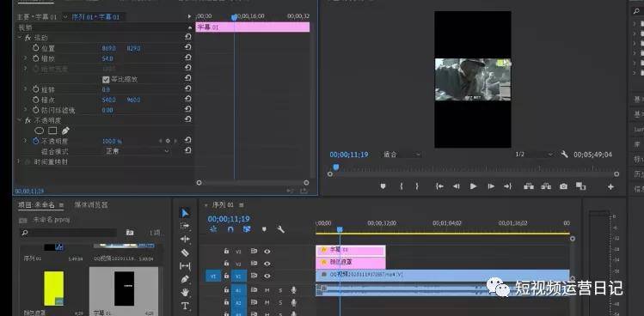Toggle the uniform scale checkbox
644x316 pixels.
coord(106,79)
